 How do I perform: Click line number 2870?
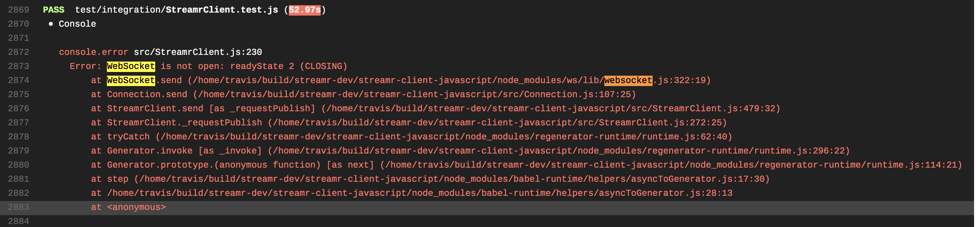pos(19,24)
